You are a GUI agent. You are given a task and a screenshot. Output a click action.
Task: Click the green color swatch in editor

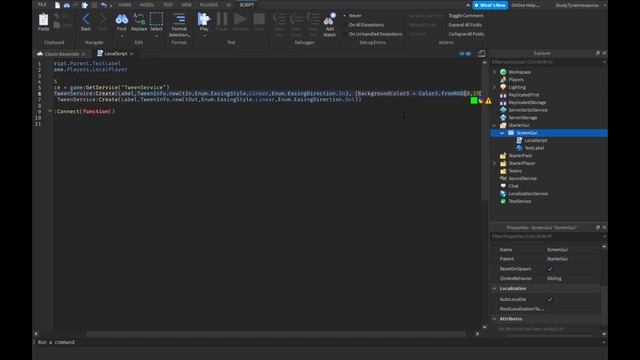(x=473, y=100)
